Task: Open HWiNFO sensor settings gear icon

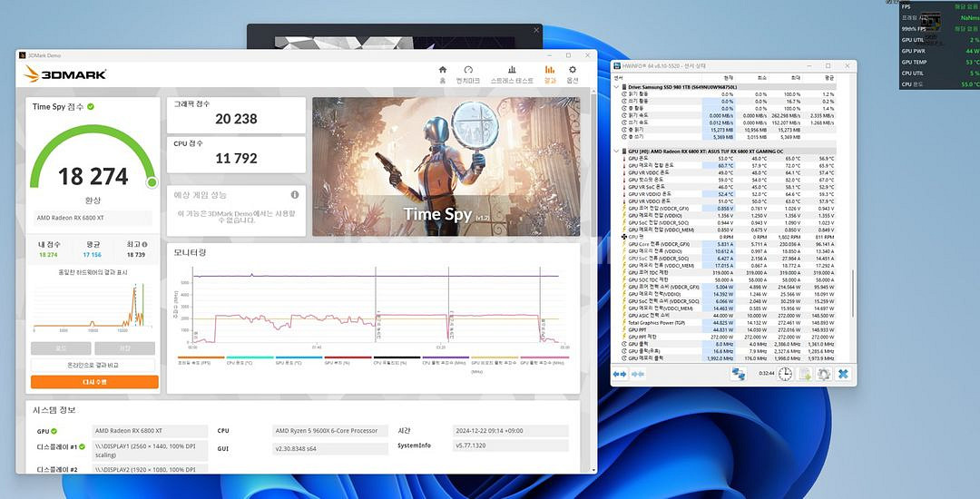Action: (824, 374)
